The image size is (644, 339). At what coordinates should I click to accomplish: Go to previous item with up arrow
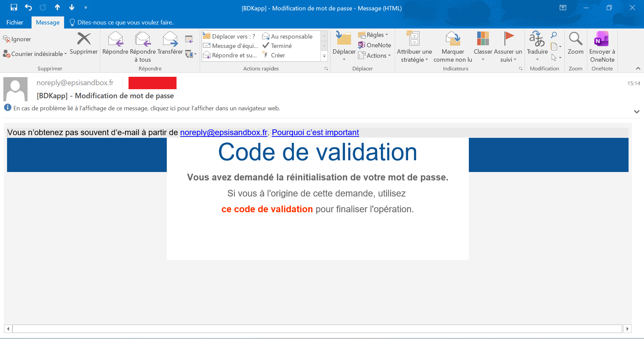[x=57, y=7]
